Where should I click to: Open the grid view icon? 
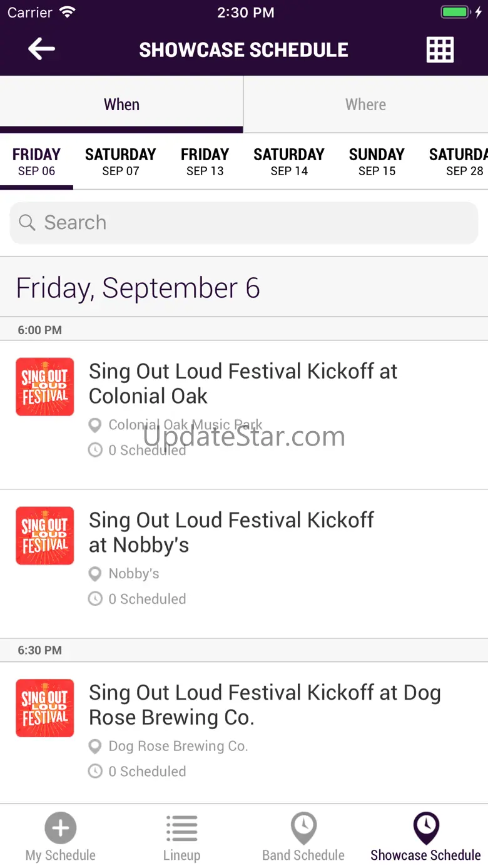click(x=440, y=49)
